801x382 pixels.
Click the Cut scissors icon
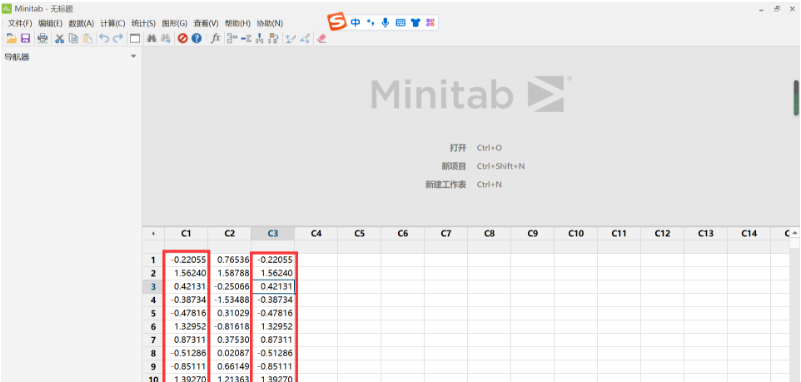[x=59, y=38]
